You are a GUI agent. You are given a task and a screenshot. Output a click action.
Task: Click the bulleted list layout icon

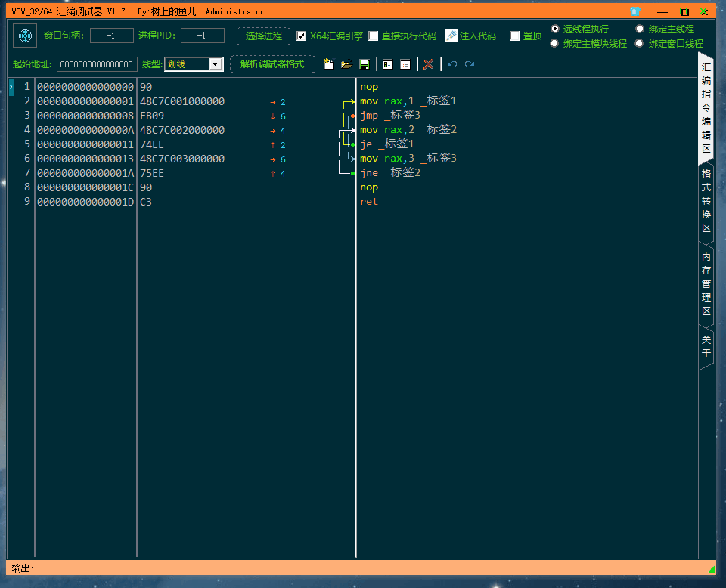pyautogui.click(x=405, y=63)
